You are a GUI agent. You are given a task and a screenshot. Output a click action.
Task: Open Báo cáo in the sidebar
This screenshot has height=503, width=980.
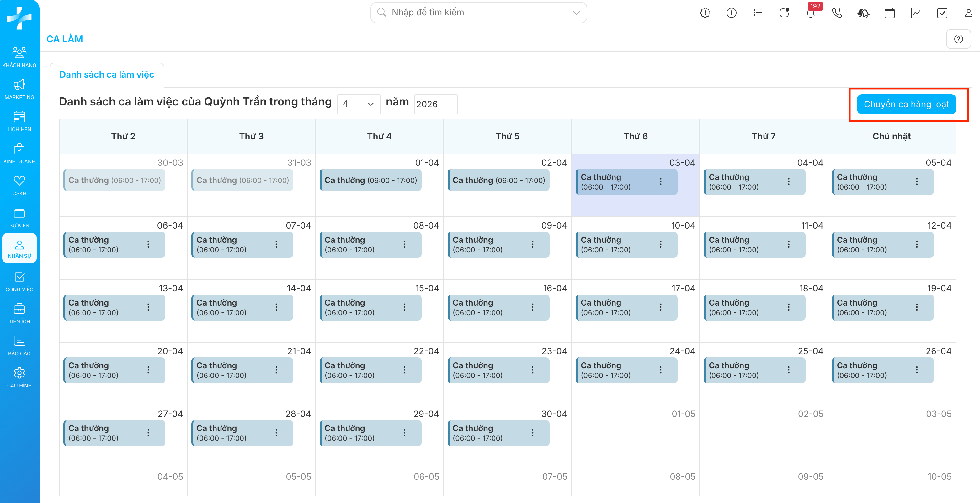pyautogui.click(x=19, y=345)
